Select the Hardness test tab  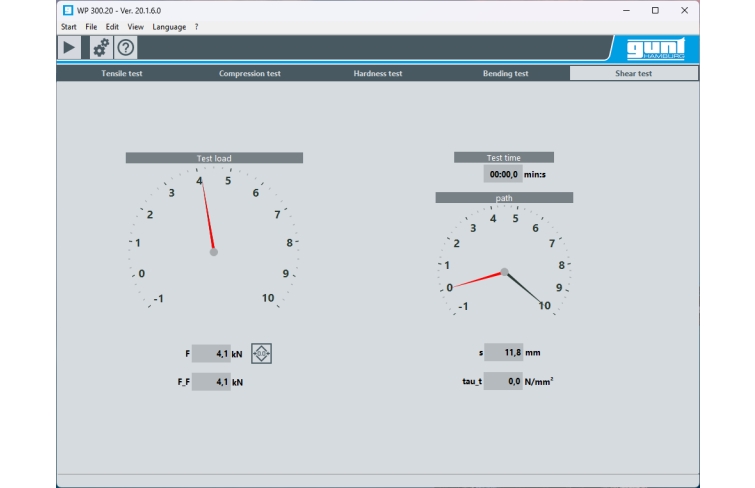pyautogui.click(x=378, y=73)
